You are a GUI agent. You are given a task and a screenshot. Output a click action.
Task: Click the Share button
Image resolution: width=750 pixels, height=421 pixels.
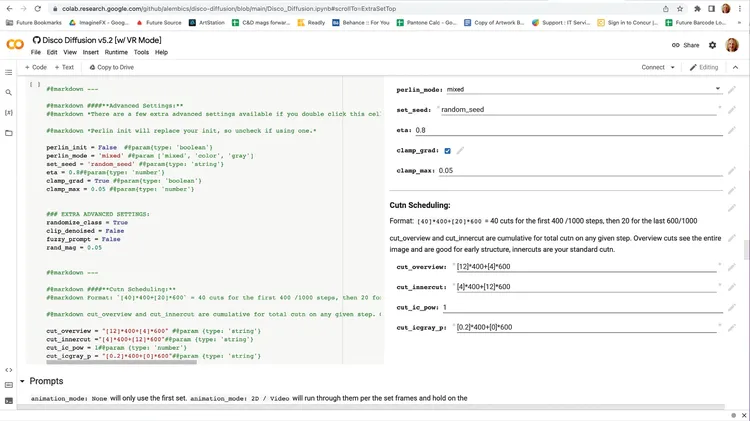pyautogui.click(x=685, y=45)
